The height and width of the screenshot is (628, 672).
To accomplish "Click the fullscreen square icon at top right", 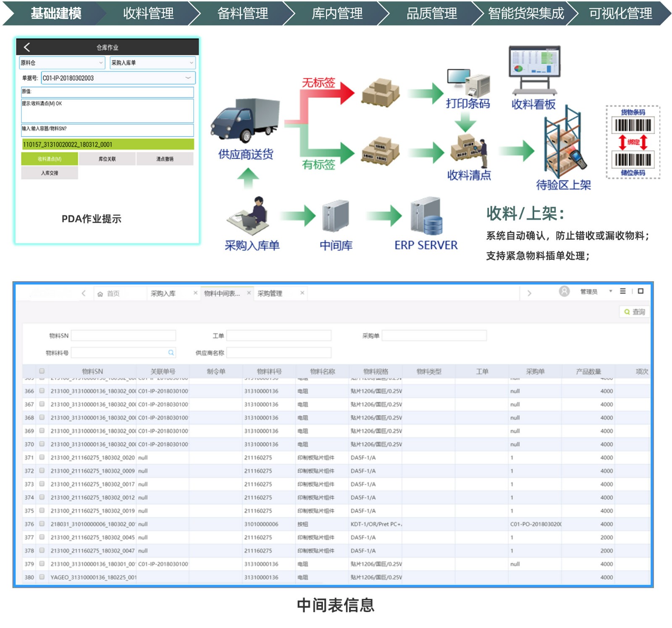I will tap(640, 291).
